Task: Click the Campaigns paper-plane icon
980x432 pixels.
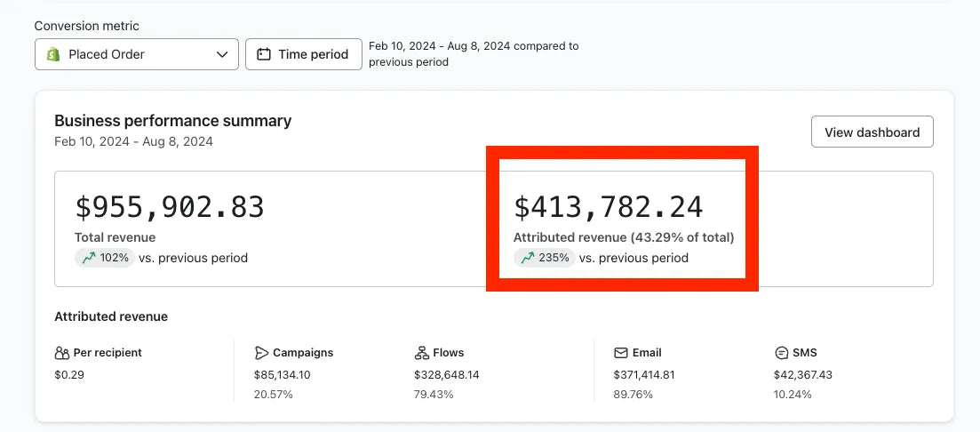Action: click(261, 353)
